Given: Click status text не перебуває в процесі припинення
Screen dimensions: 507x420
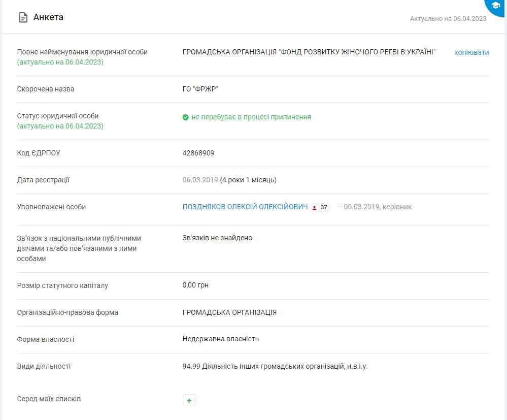Looking at the screenshot, I should click(x=251, y=117).
